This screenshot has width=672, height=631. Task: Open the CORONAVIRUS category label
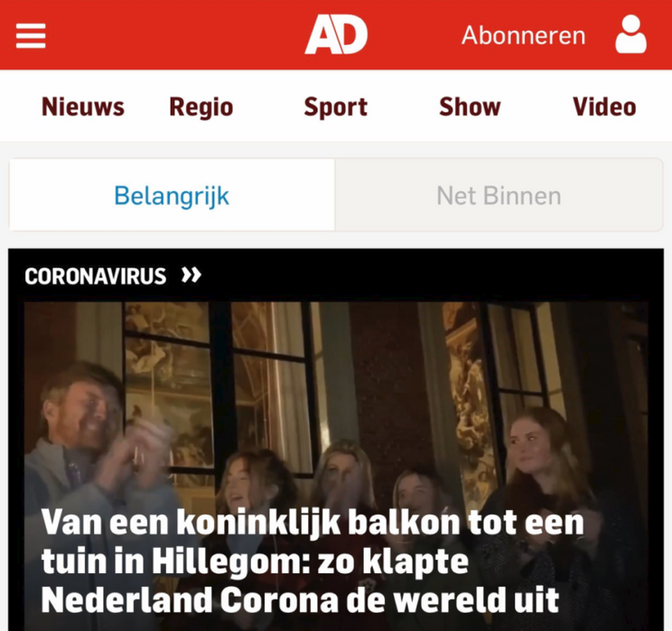click(95, 276)
